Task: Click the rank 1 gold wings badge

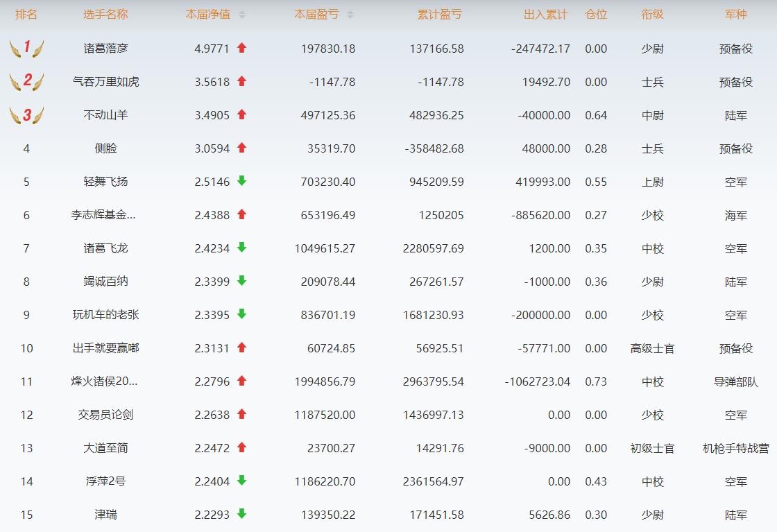Action: (x=26, y=48)
